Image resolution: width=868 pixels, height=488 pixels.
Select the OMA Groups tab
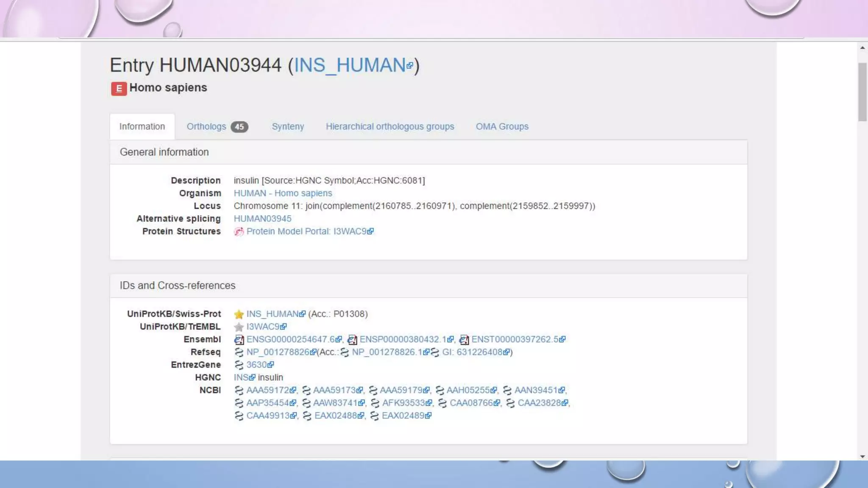[502, 127]
